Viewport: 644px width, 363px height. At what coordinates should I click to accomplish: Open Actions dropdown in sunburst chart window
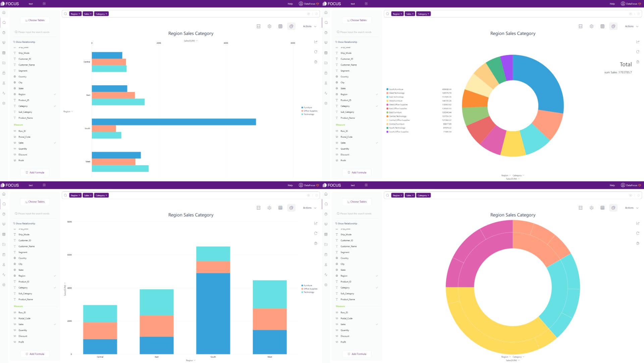[x=631, y=208]
